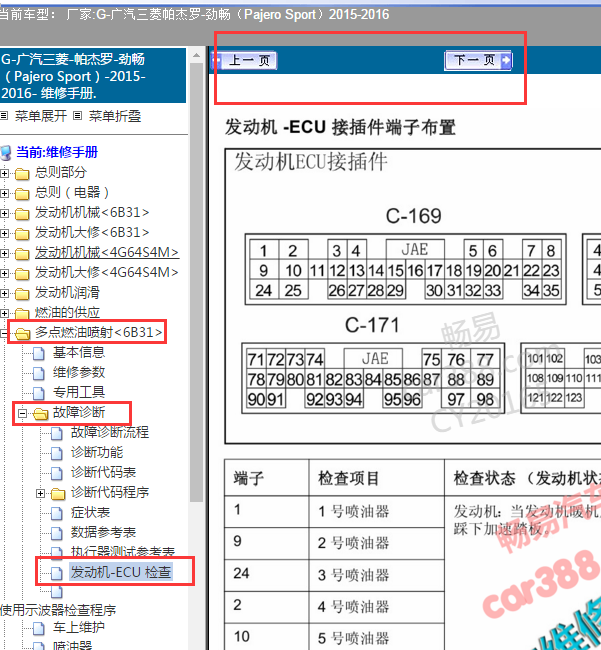Click the 发动机机械<4G64S4M> folder icon
This screenshot has width=601, height=650.
[22, 253]
